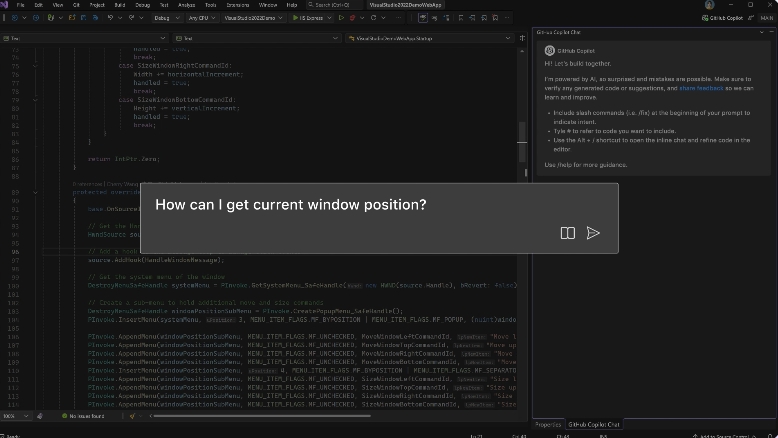Collapse the SizeWindowRightCommandId case block

(35, 66)
